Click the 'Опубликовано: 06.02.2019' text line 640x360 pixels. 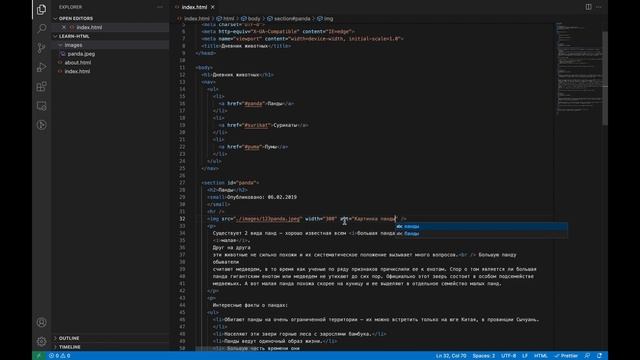coord(262,197)
